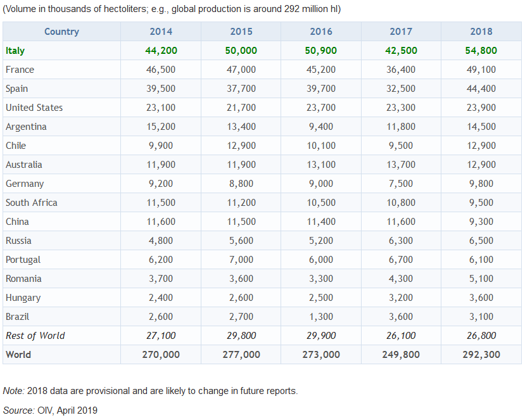Select Brazil's 2016 value 1,300

[321, 317]
